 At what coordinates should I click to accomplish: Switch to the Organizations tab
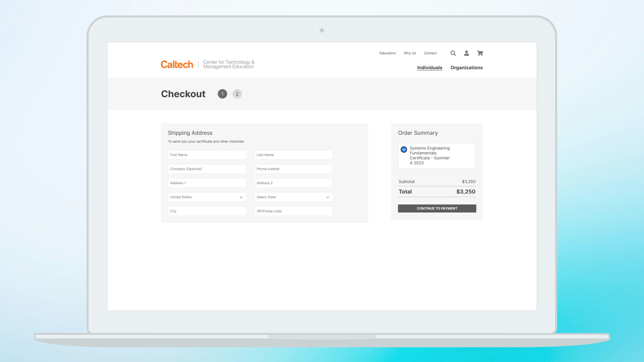pyautogui.click(x=466, y=68)
